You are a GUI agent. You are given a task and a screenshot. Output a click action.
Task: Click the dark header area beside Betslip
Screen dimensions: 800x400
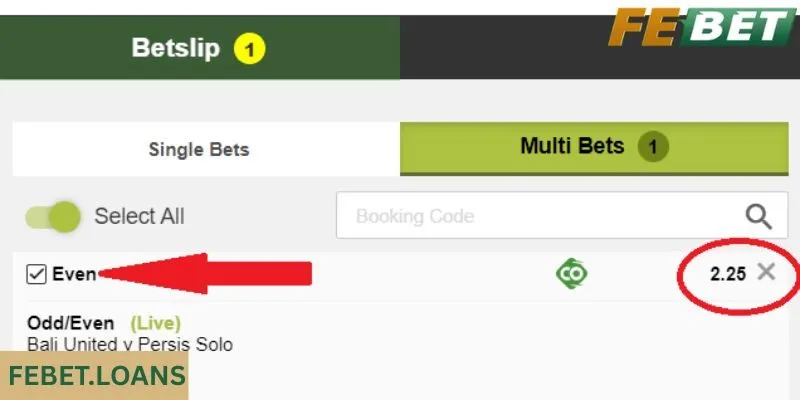[x=503, y=47]
